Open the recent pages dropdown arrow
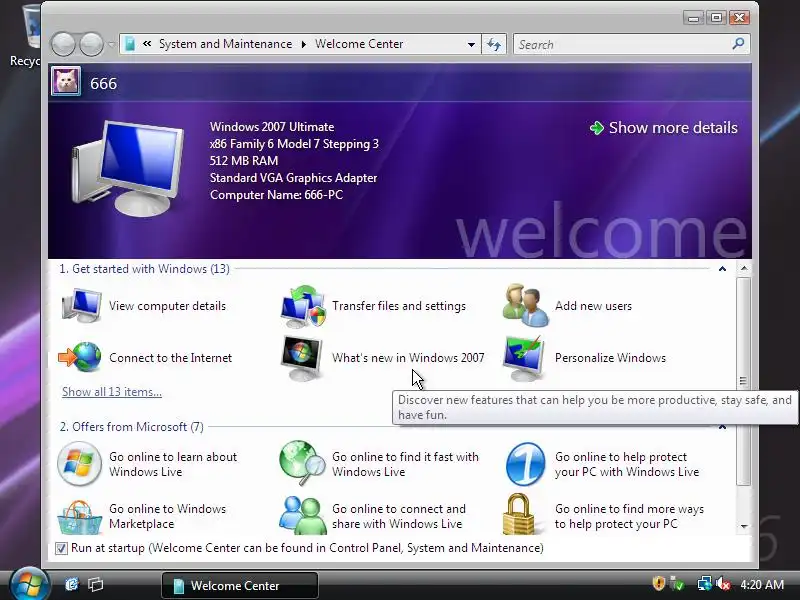This screenshot has width=800, height=600. pyautogui.click(x=111, y=44)
